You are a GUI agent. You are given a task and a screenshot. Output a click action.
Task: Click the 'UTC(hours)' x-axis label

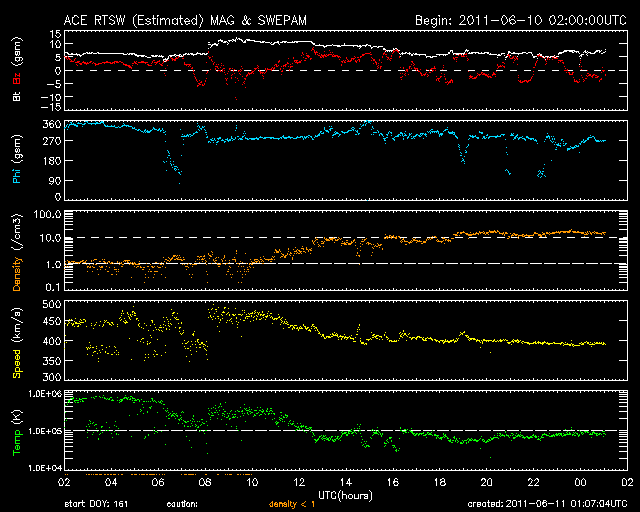345,496
